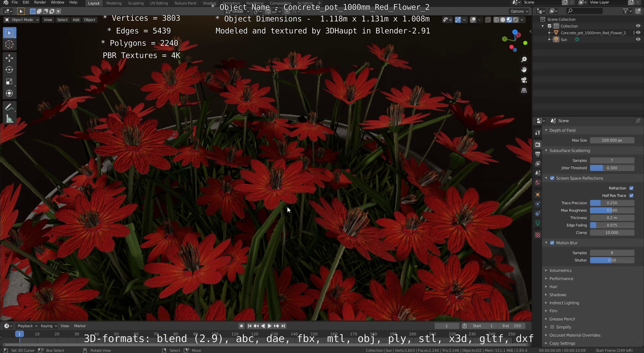
Task: Open the Tool properties tab
Action: pos(538,133)
